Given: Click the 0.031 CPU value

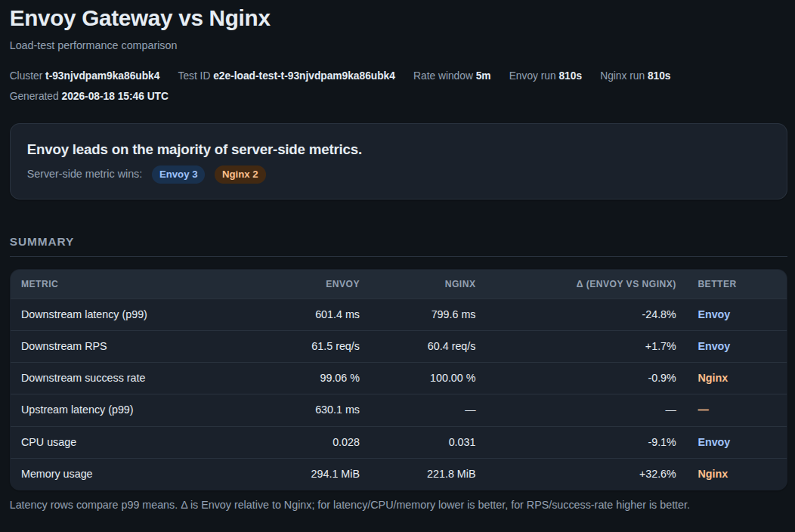Looking at the screenshot, I should [462, 442].
